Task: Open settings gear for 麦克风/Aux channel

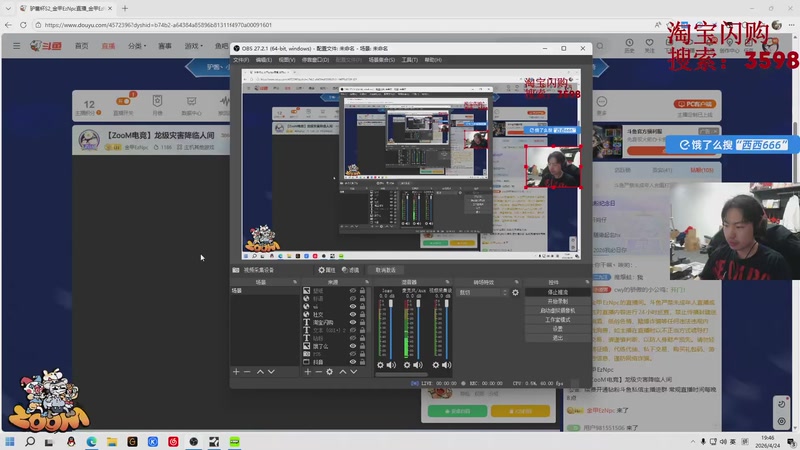Action: (x=407, y=365)
